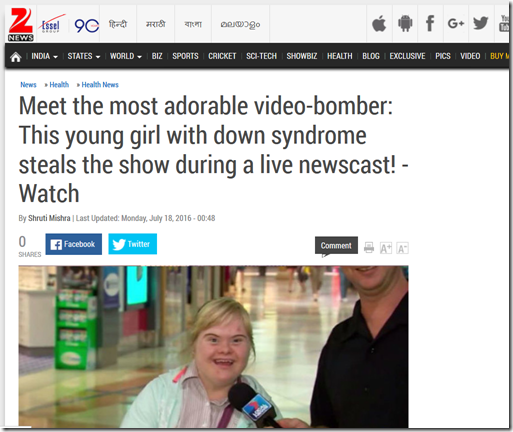Share article with Twitter button
Image resolution: width=513 pixels, height=432 pixels.
pyautogui.click(x=133, y=244)
